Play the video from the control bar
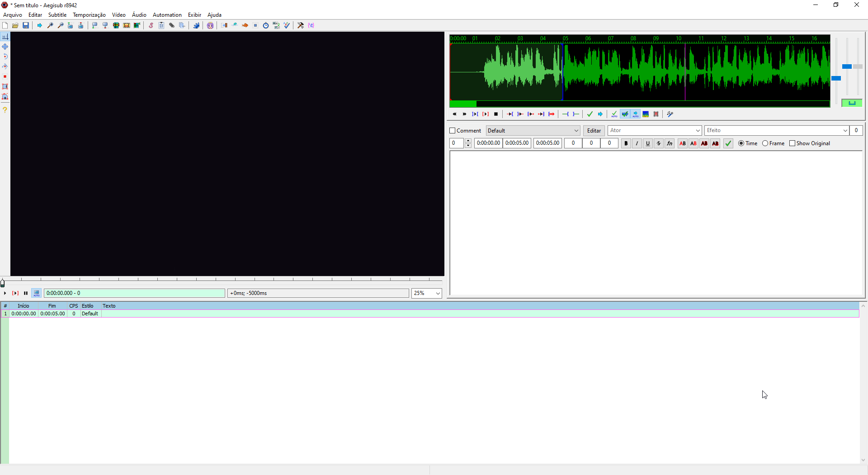 point(5,293)
